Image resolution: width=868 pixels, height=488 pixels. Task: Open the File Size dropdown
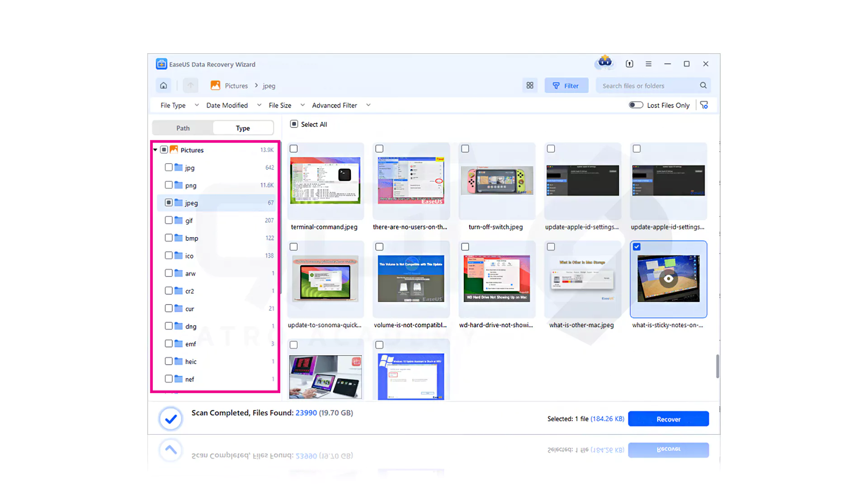pyautogui.click(x=287, y=105)
